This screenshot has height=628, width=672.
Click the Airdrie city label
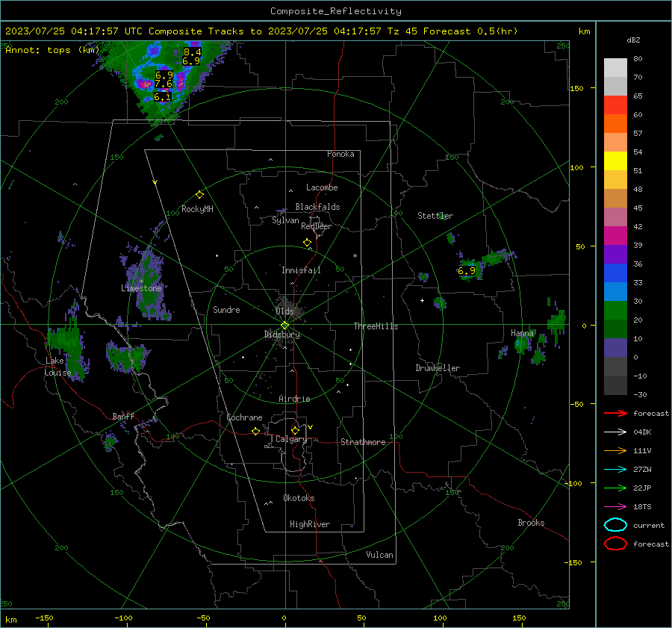(x=294, y=399)
